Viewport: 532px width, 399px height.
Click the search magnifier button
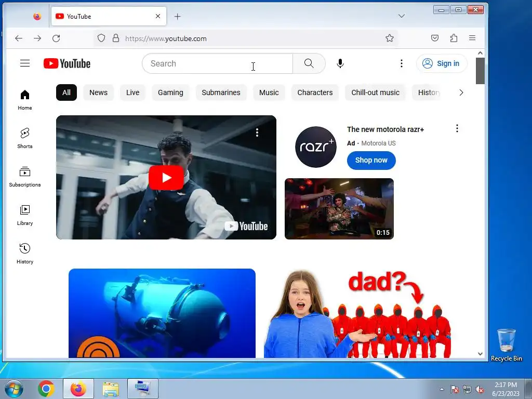309,63
